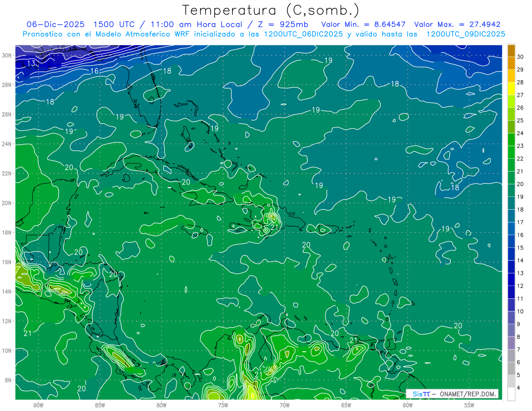The image size is (532, 411).
Task: Pick the green swatch between 22 and 23
Action: (x=511, y=153)
